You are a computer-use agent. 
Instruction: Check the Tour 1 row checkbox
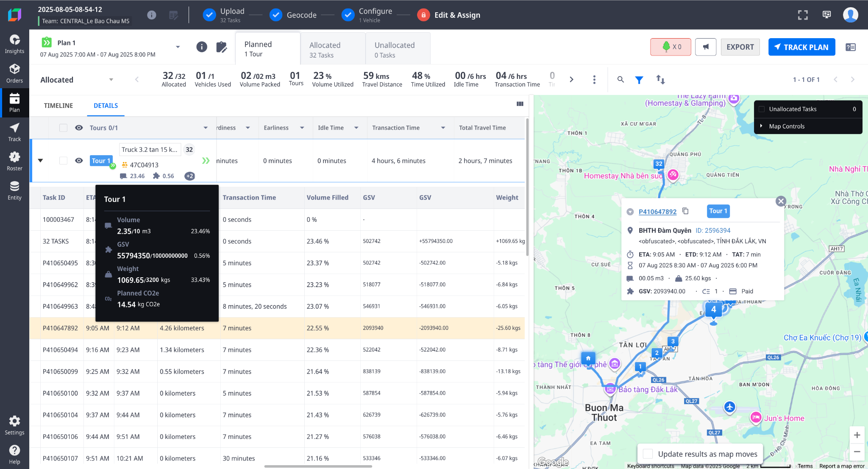click(63, 161)
